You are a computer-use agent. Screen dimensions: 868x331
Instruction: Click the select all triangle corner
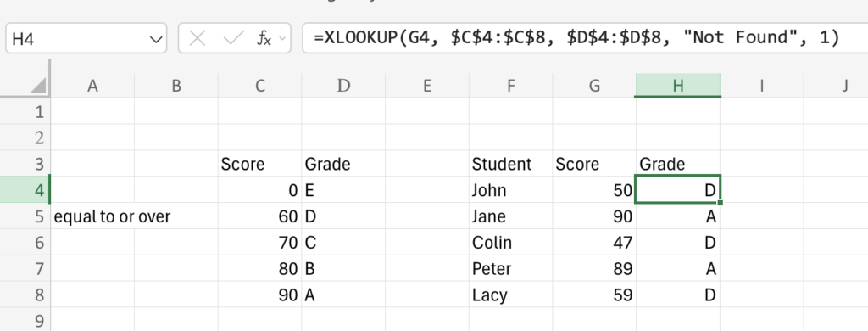click(38, 86)
